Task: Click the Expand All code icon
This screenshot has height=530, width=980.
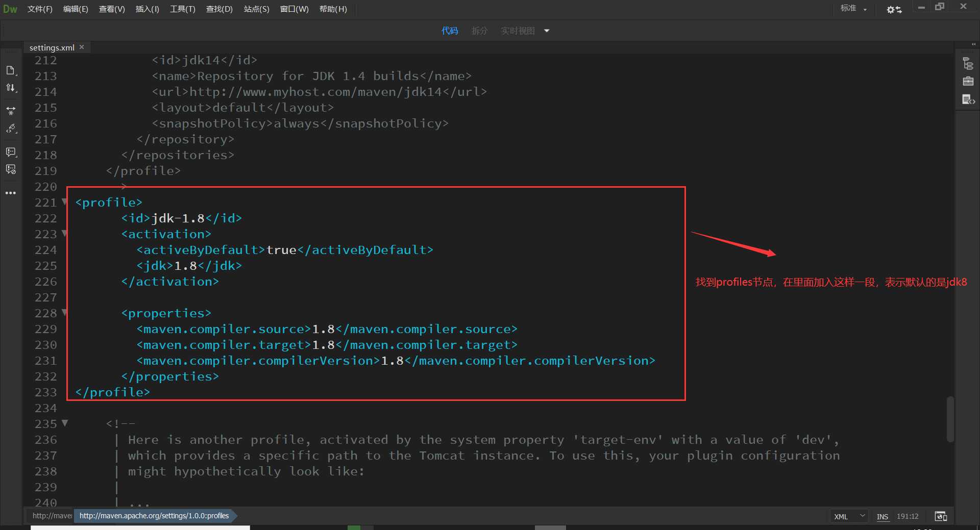Action: [x=11, y=111]
